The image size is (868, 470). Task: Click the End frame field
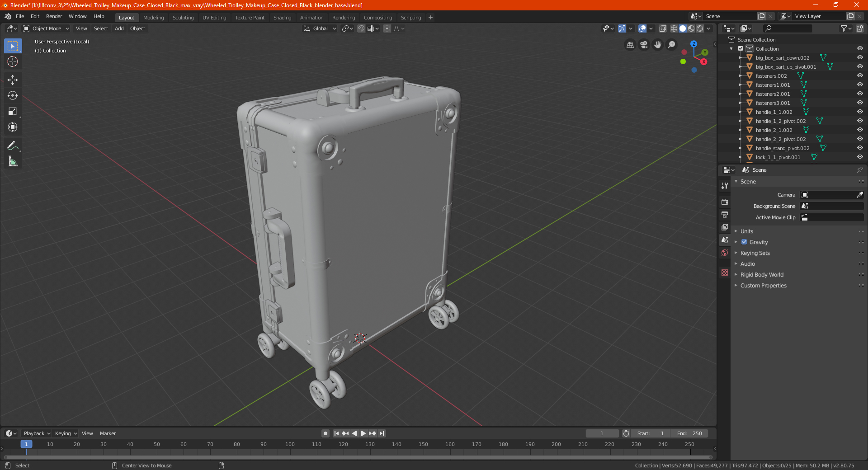click(689, 433)
